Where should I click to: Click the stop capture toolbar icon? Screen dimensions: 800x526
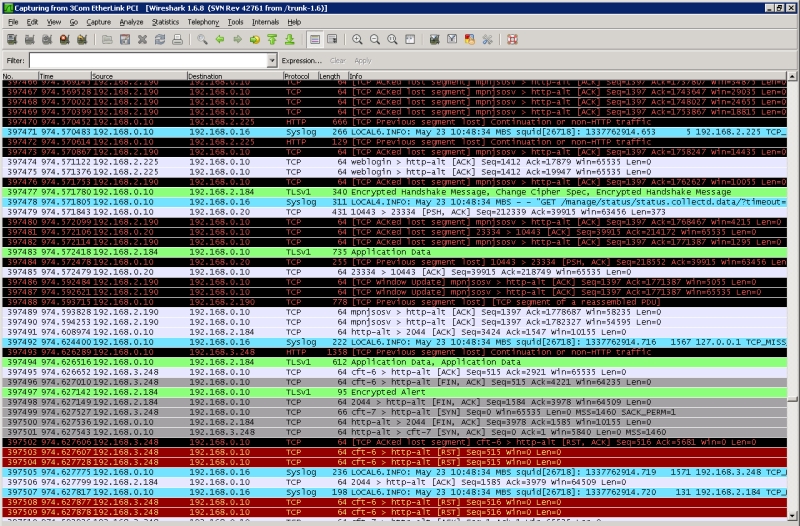(64, 39)
